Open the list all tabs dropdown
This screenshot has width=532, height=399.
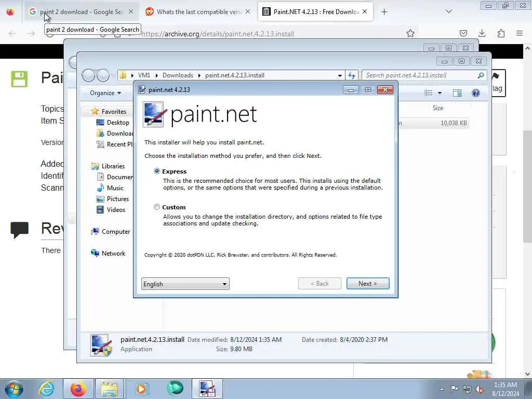(449, 12)
